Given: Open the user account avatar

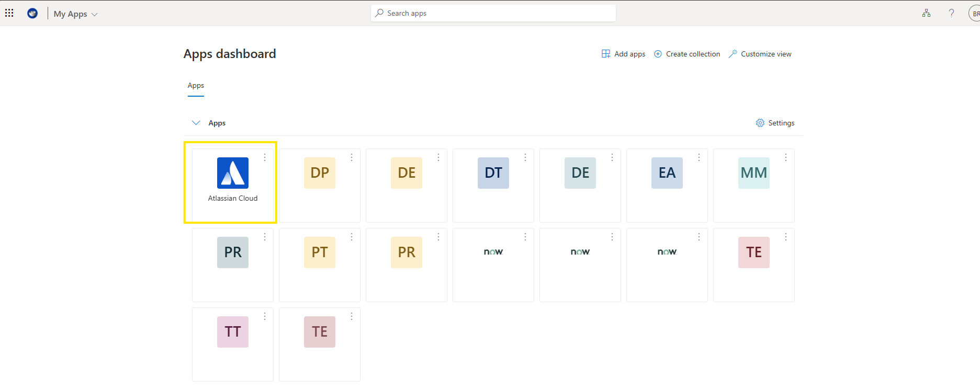Looking at the screenshot, I should coord(974,14).
